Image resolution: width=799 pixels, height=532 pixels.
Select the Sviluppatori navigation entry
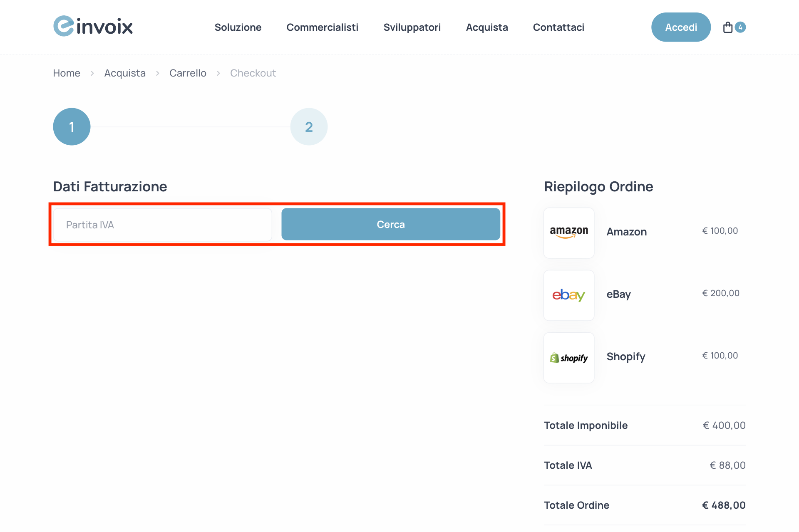point(412,27)
